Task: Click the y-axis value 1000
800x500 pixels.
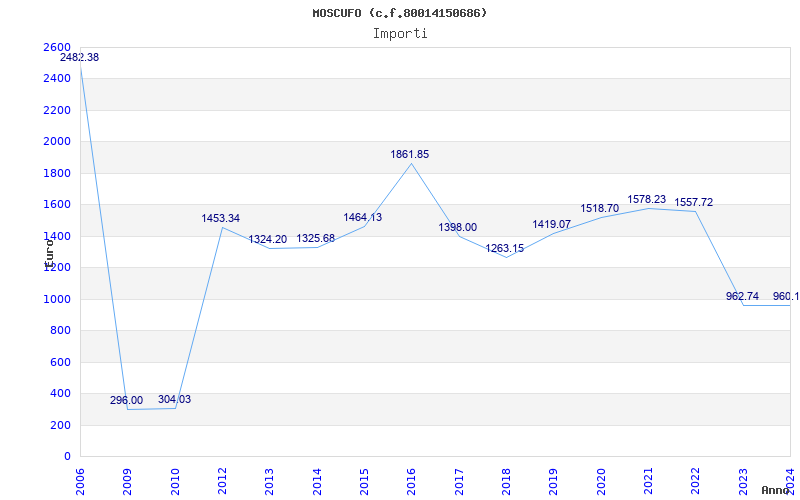Action: (x=57, y=299)
